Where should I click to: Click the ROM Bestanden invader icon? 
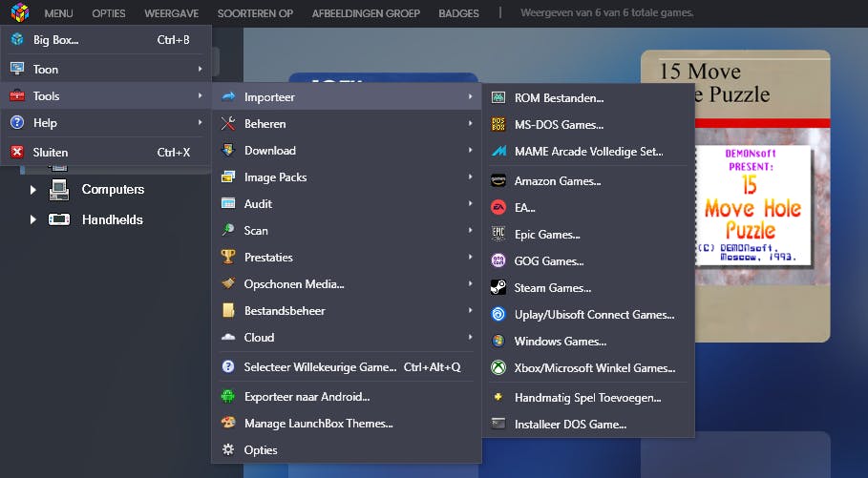(498, 98)
